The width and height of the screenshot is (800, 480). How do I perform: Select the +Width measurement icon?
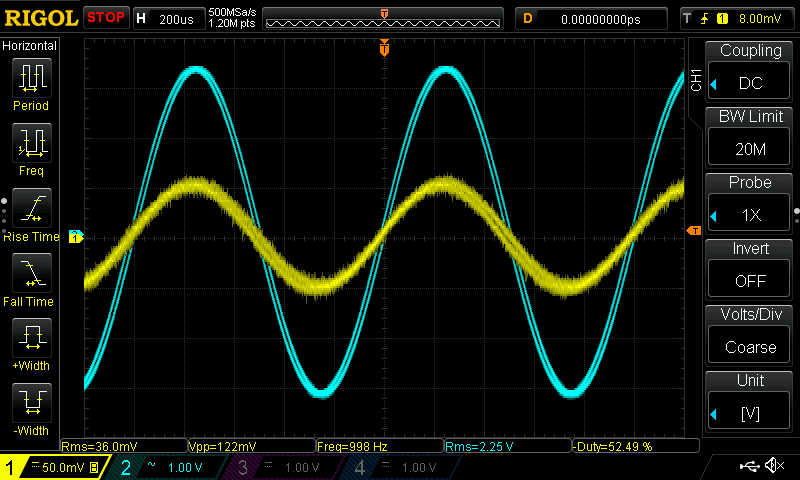(x=32, y=338)
